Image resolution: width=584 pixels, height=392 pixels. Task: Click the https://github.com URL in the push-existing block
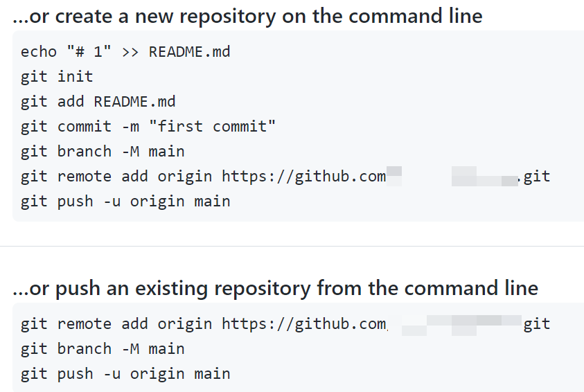[303, 323]
